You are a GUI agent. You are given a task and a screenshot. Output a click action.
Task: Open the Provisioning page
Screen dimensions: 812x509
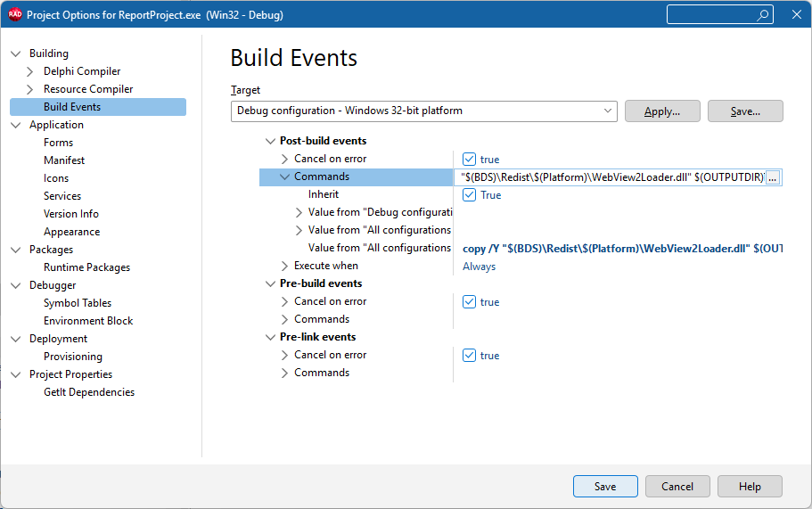click(x=72, y=357)
